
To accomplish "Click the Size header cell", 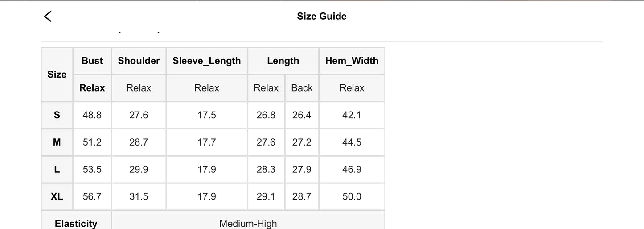I will pos(57,75).
